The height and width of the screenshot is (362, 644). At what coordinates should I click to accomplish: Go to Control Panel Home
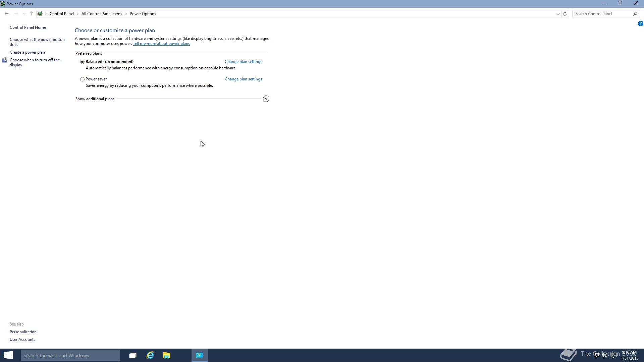point(28,27)
